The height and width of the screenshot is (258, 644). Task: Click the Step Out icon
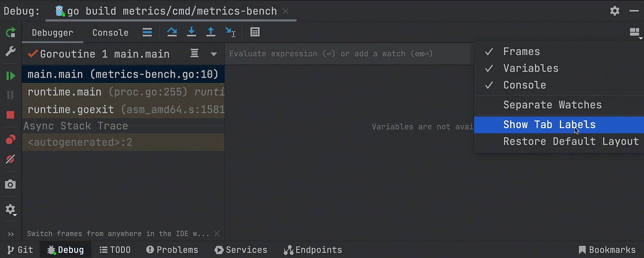pyautogui.click(x=211, y=32)
